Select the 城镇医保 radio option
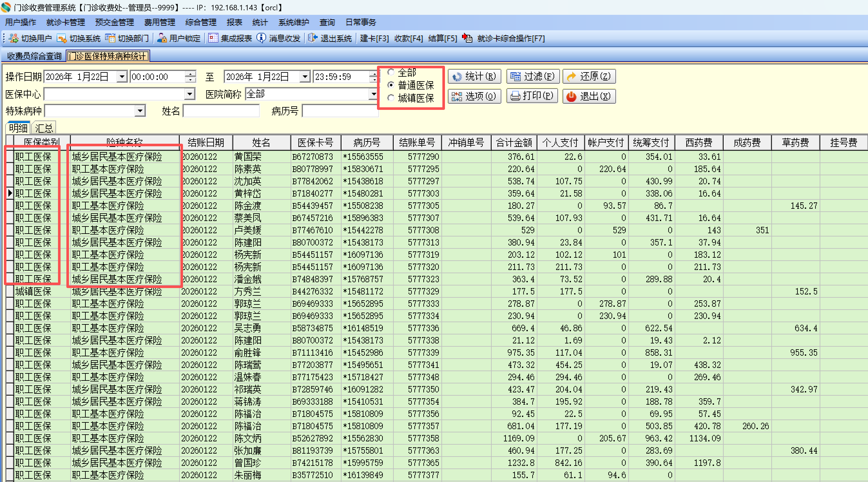Image resolution: width=868 pixels, height=482 pixels. [x=391, y=98]
